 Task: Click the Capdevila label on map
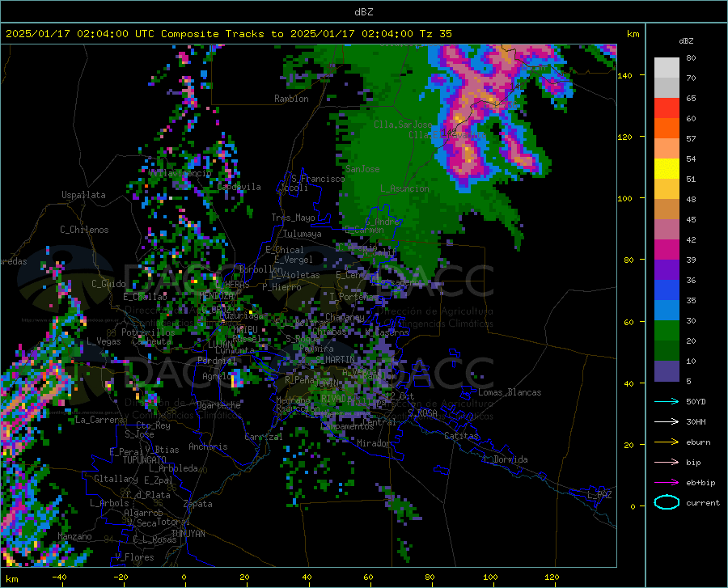[x=239, y=187]
